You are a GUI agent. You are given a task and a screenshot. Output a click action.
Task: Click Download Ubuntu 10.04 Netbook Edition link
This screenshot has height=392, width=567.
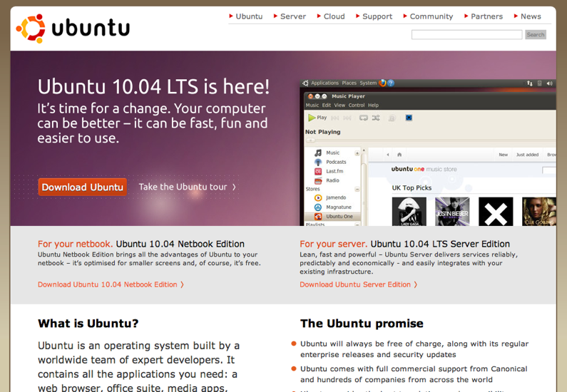click(111, 284)
